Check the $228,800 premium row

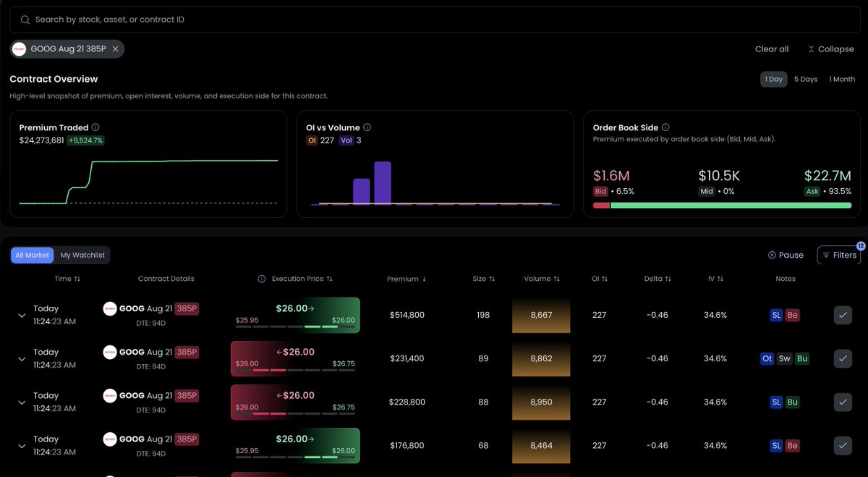click(x=843, y=402)
